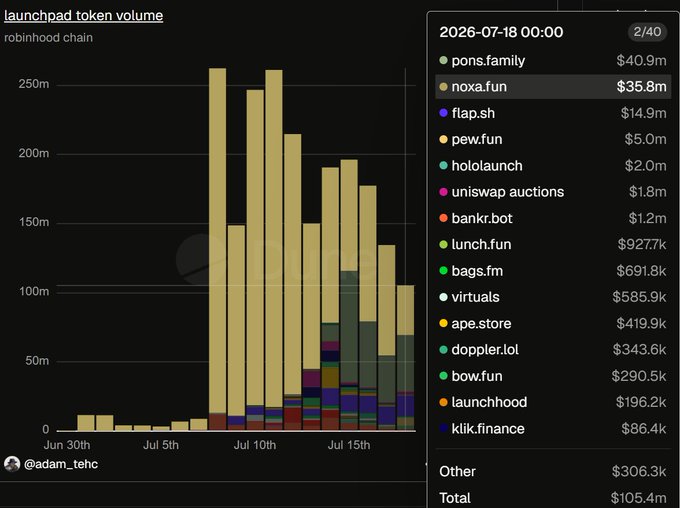
Task: Click hololaunch's teal color dot
Action: pyautogui.click(x=443, y=165)
